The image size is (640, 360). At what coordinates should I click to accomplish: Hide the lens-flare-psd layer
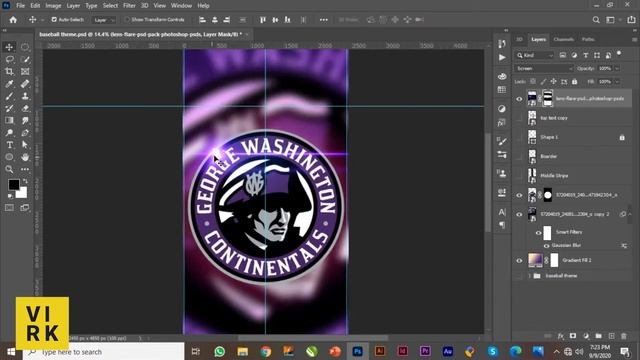click(x=519, y=99)
